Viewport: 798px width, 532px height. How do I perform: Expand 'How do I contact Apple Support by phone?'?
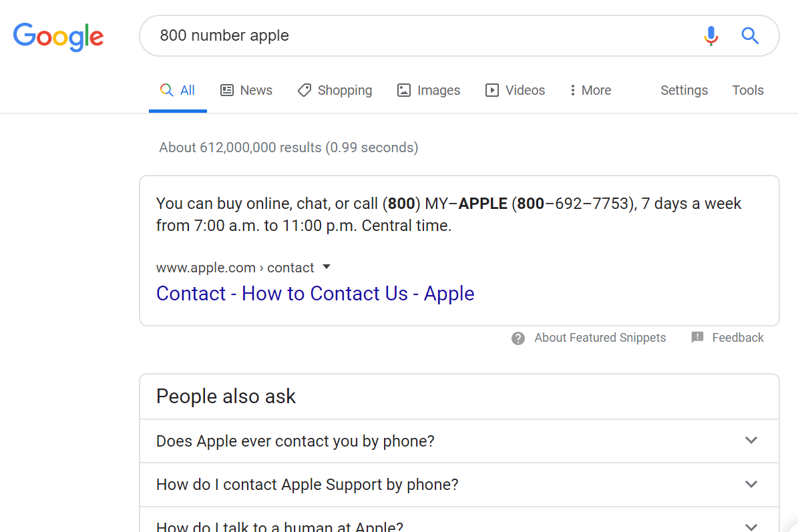pyautogui.click(x=751, y=484)
